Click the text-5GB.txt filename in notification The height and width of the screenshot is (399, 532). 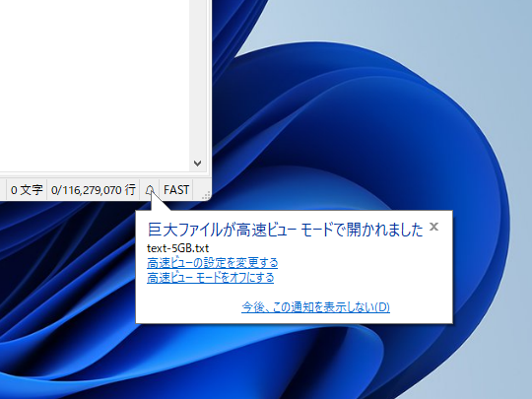click(x=177, y=248)
